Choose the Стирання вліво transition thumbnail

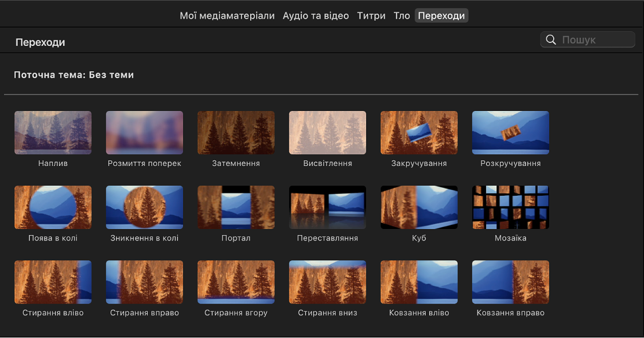click(53, 282)
